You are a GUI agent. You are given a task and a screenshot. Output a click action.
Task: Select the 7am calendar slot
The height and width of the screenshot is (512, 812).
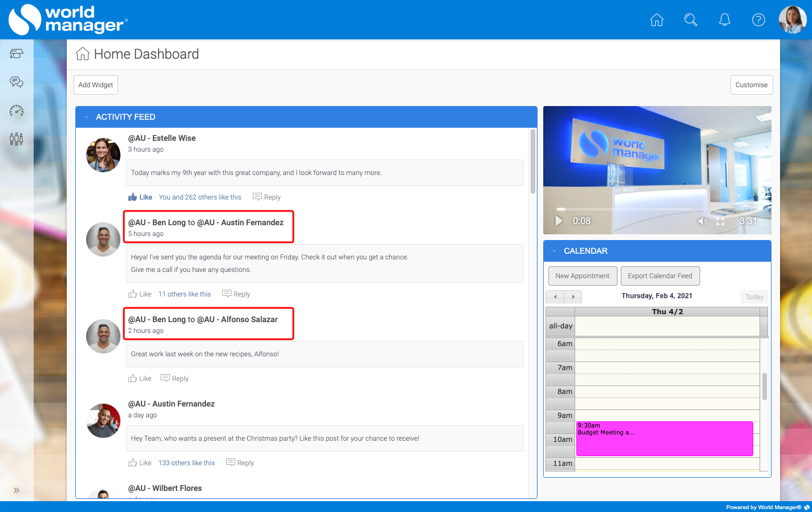point(668,368)
